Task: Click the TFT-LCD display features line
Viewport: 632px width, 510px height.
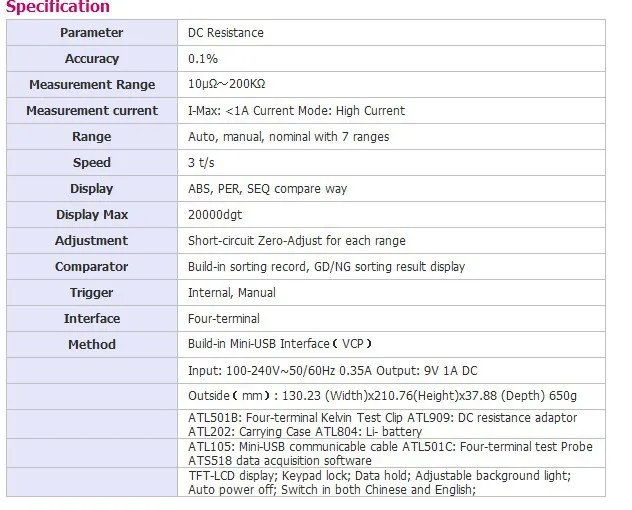Action: click(379, 476)
